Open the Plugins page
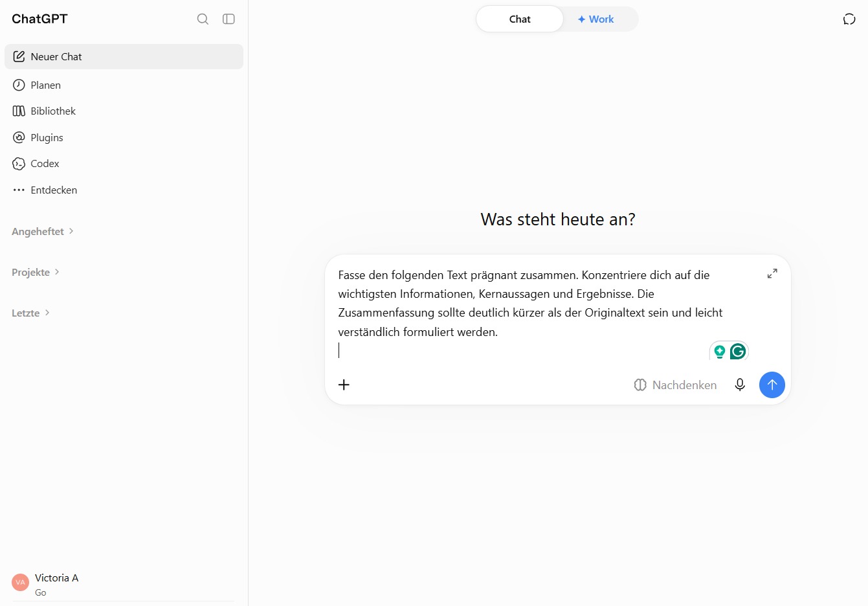The image size is (868, 606). (124, 137)
